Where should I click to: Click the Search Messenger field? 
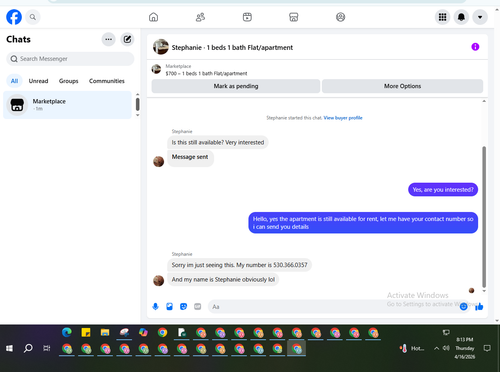pos(70,59)
